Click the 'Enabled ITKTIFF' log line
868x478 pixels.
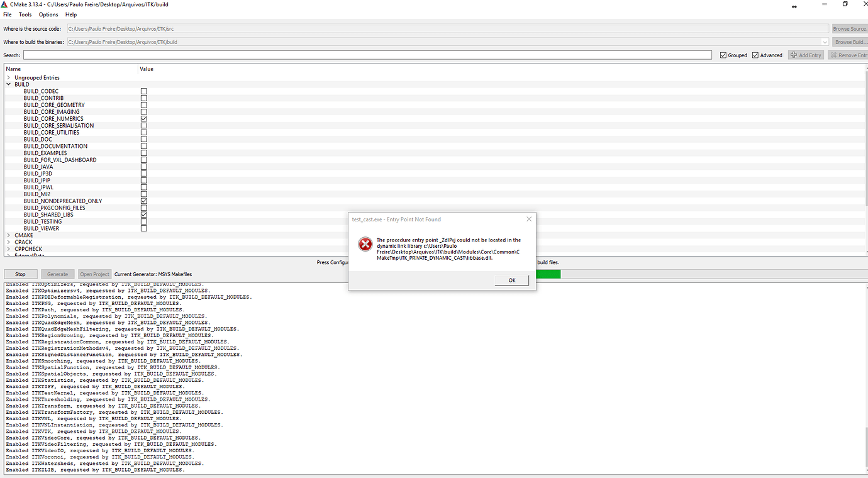tap(96, 387)
